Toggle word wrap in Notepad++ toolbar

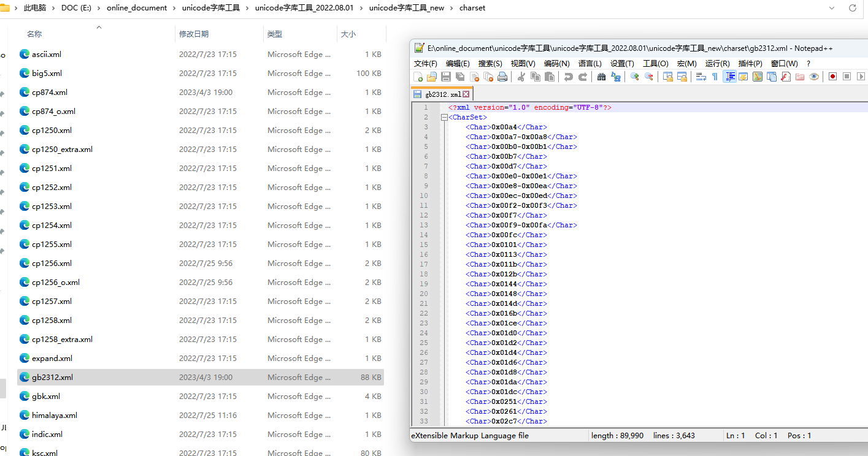(701, 77)
